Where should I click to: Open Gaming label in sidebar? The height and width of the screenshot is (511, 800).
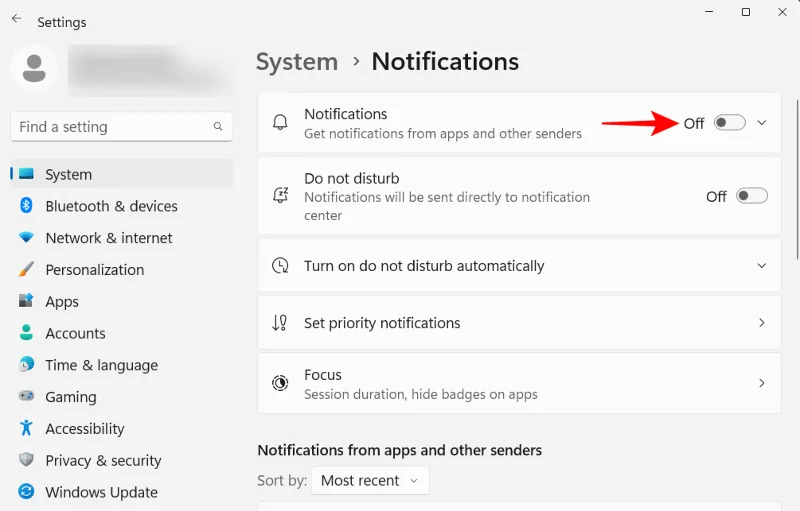coord(71,397)
